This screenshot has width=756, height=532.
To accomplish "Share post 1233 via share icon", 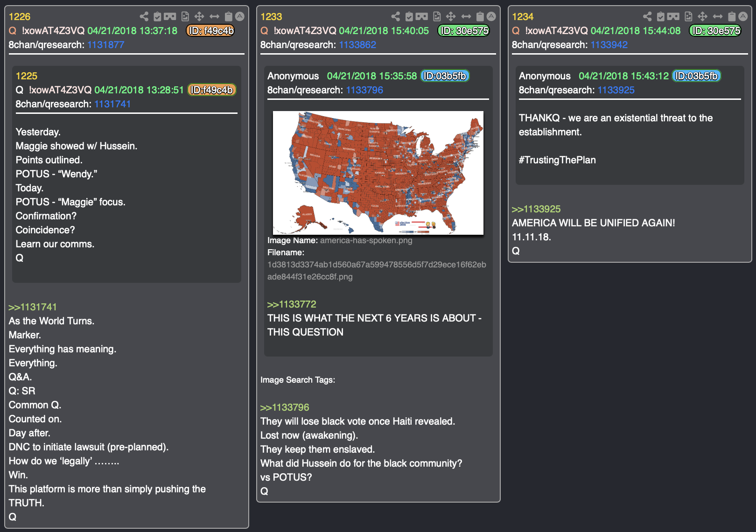I will pos(396,17).
